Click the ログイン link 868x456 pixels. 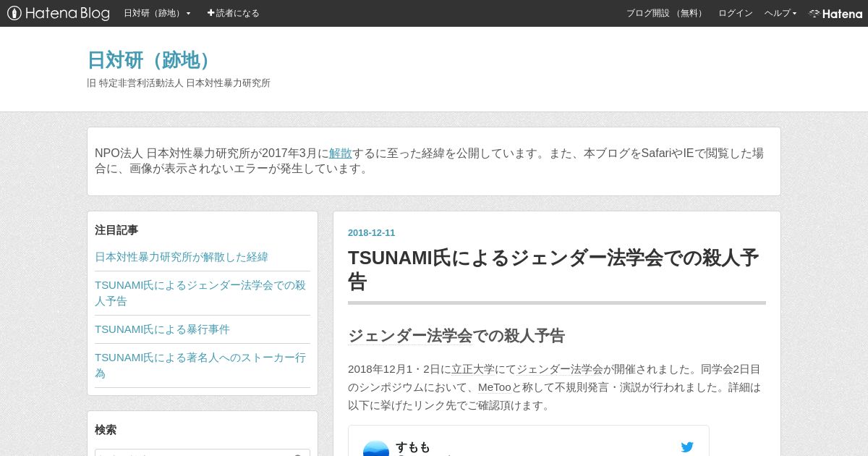[x=735, y=13]
